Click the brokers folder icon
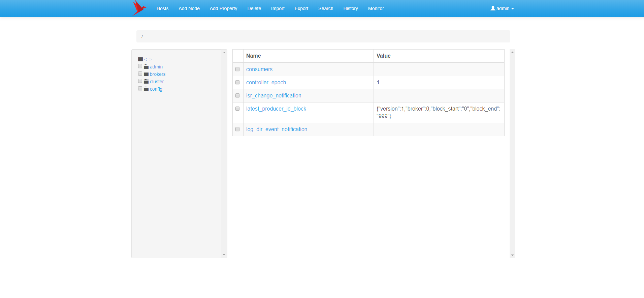644x298 pixels. (146, 74)
